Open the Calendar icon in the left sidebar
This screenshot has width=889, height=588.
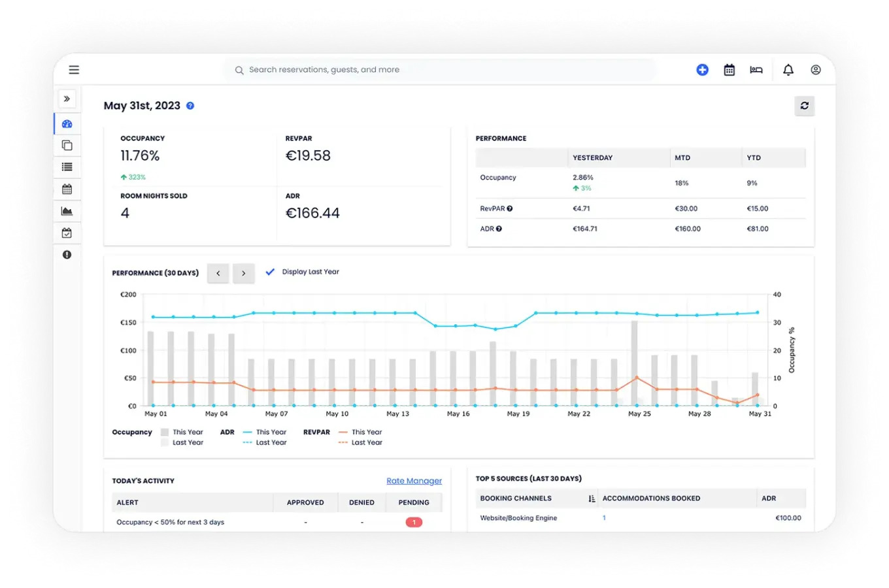[67, 189]
